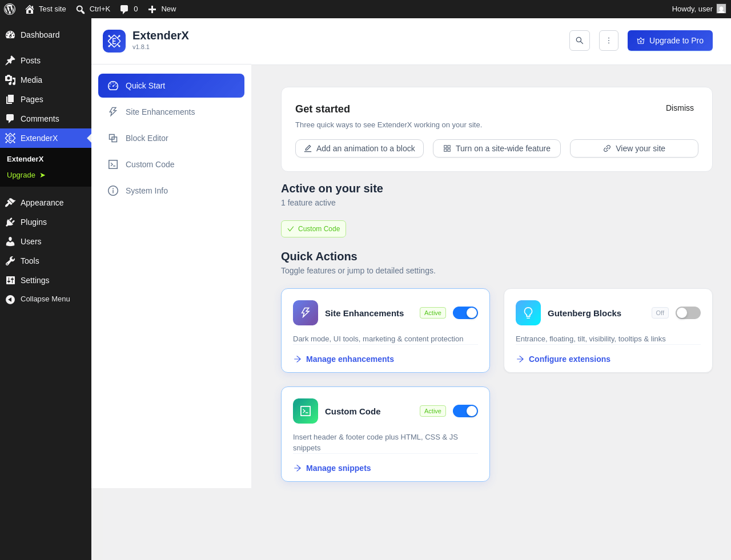Screen dimensions: 731x560
Task: Click the user avatar in admin bar
Action: tap(721, 9)
